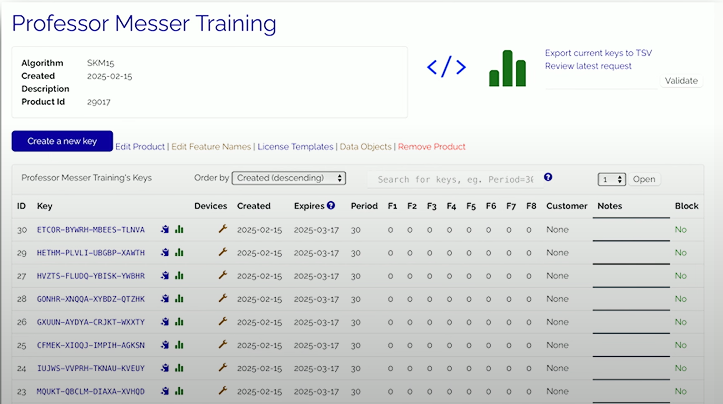The height and width of the screenshot is (404, 723).
Task: Click the wrench icon in row ID 30
Action: [x=223, y=229]
